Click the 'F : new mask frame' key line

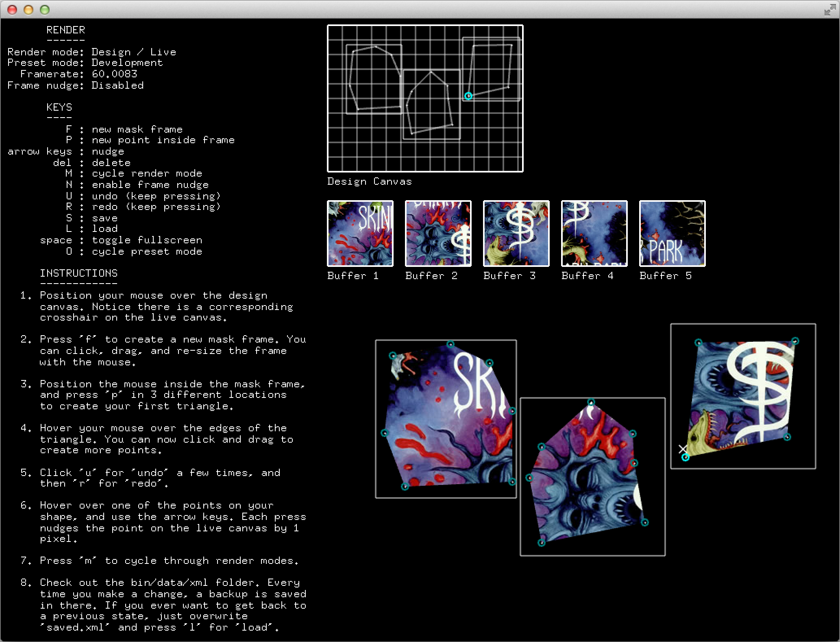(124, 129)
